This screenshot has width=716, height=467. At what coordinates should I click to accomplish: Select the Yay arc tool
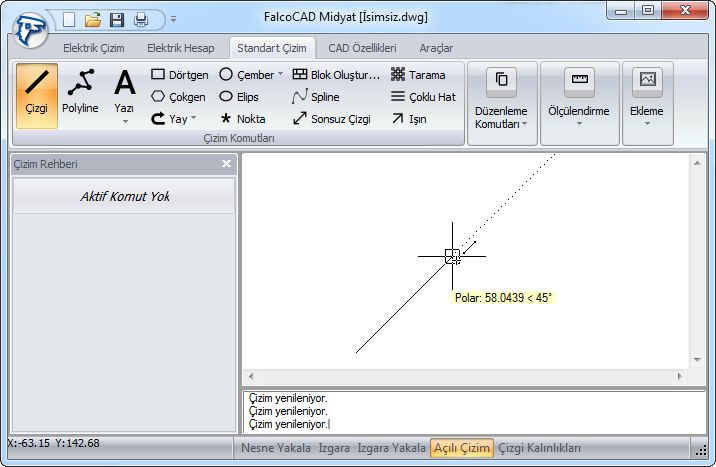(169, 119)
